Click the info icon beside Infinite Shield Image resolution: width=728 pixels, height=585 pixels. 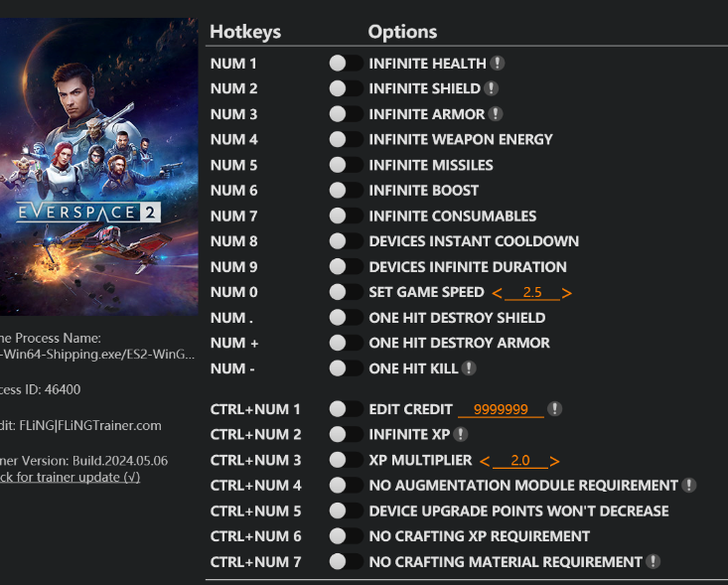pyautogui.click(x=489, y=89)
